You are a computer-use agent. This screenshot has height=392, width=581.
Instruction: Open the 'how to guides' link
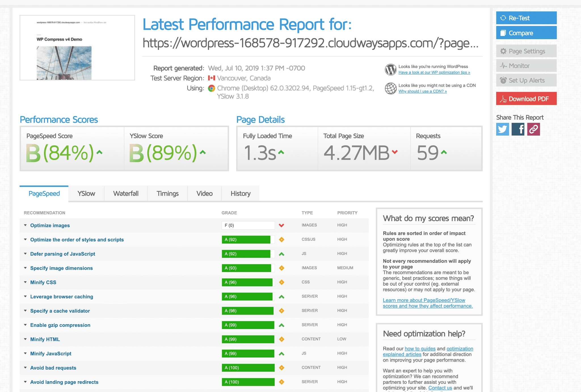pyautogui.click(x=420, y=349)
